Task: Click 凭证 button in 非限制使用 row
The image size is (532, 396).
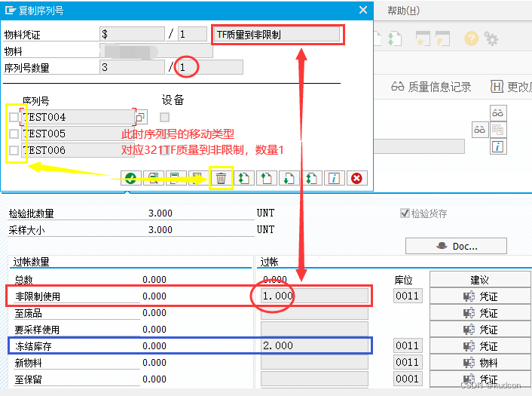Action: coord(480,296)
